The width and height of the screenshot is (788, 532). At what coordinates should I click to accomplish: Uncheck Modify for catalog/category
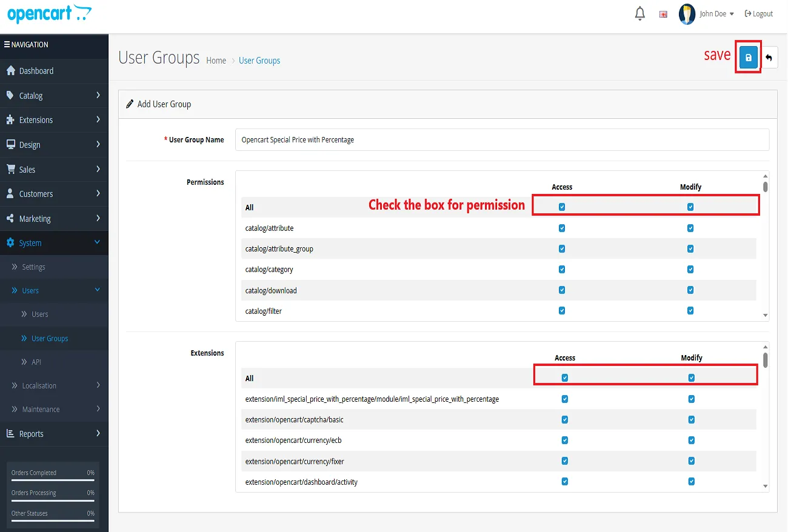click(x=690, y=270)
